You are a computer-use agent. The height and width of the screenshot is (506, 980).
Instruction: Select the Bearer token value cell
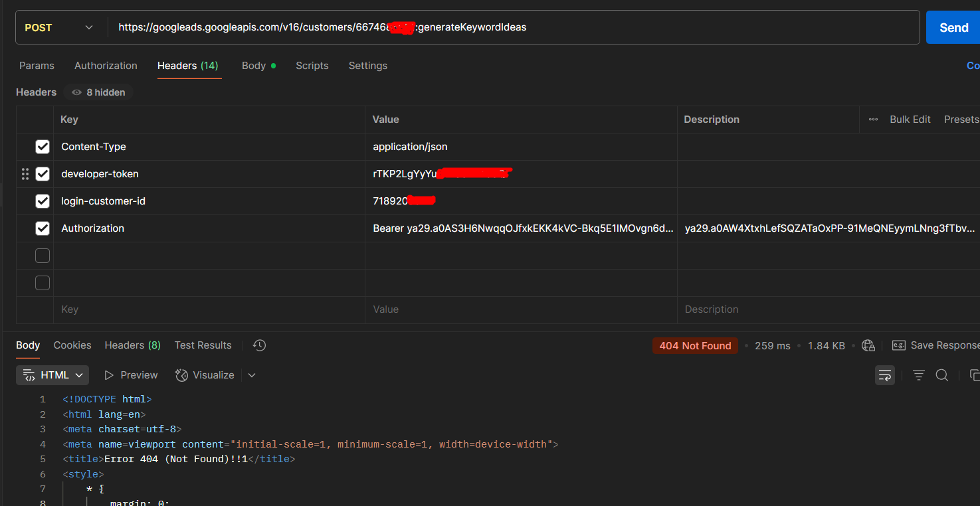point(521,228)
